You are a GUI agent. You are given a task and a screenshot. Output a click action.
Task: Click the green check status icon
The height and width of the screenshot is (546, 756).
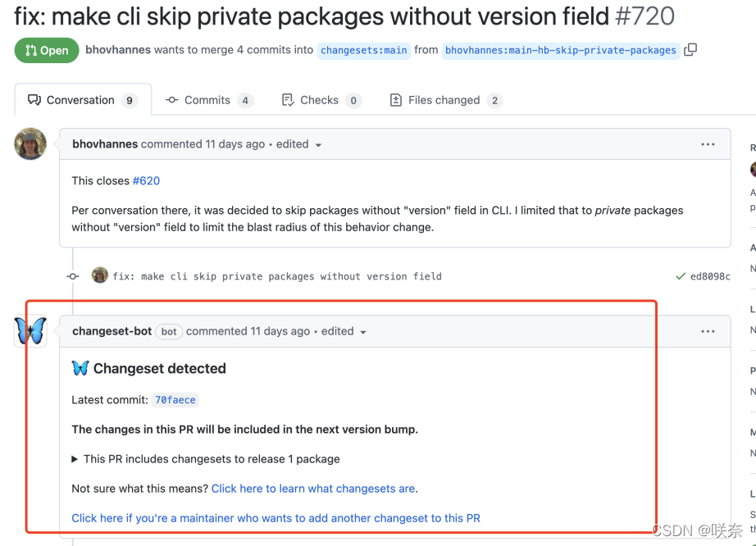[x=681, y=276]
